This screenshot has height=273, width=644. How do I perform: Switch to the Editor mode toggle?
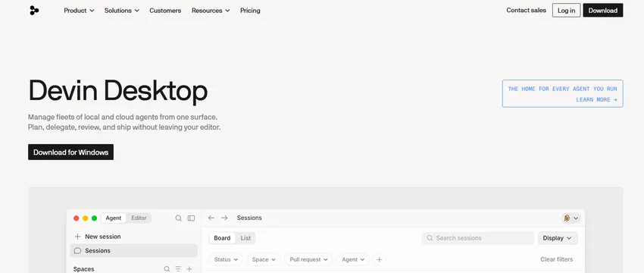click(139, 218)
